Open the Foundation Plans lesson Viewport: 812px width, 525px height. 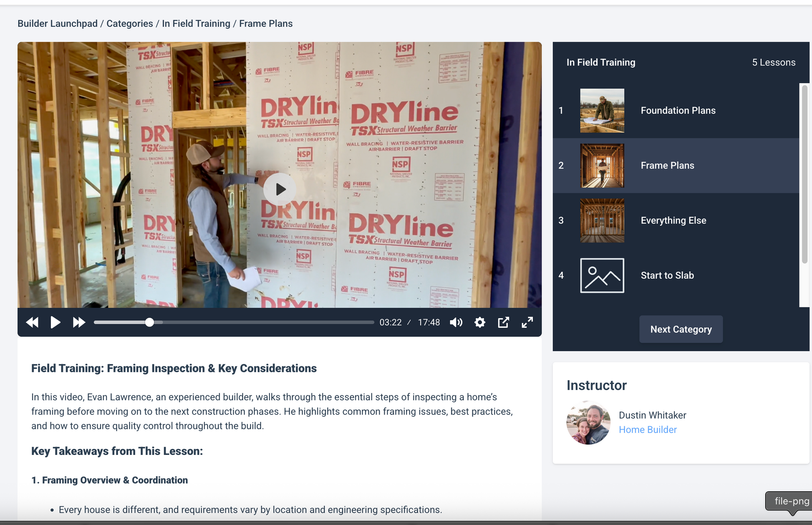click(x=678, y=111)
